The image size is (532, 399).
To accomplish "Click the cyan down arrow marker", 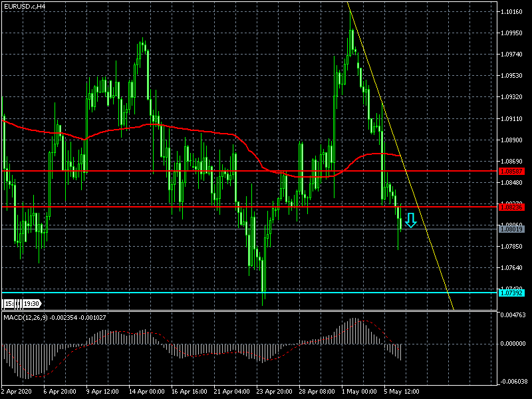I will (x=411, y=221).
